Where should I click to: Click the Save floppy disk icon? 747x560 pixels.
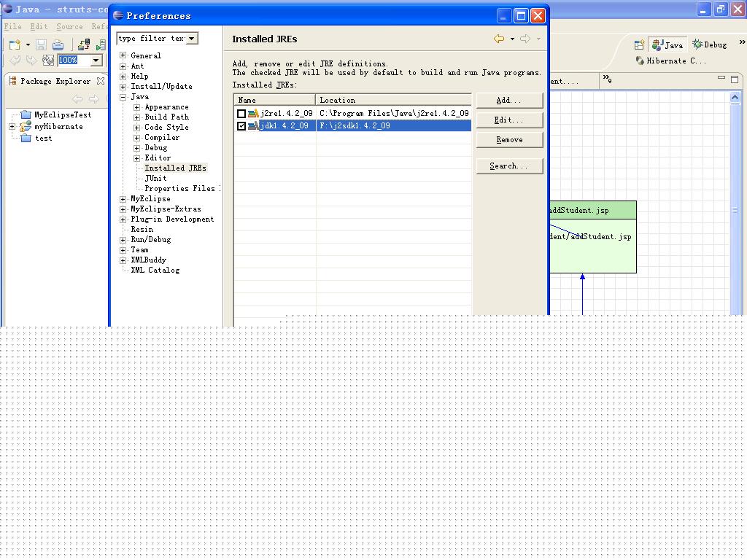pyautogui.click(x=41, y=44)
